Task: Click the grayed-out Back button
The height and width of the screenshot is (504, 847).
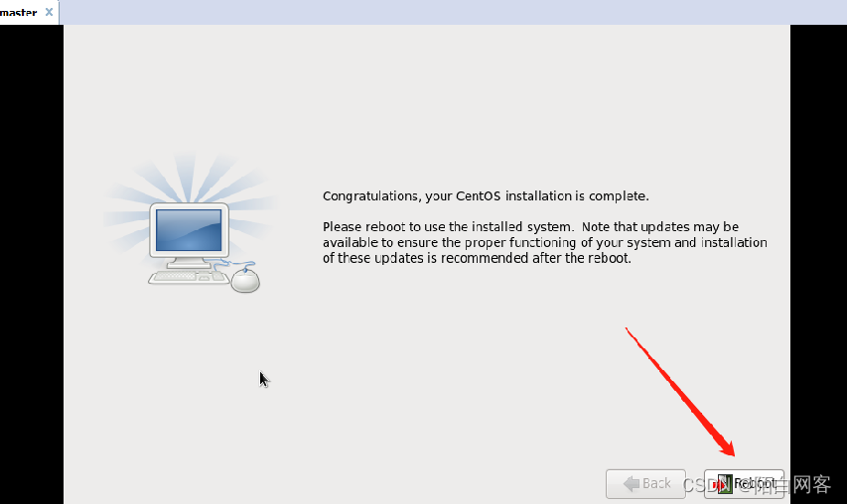Action: [x=645, y=484]
